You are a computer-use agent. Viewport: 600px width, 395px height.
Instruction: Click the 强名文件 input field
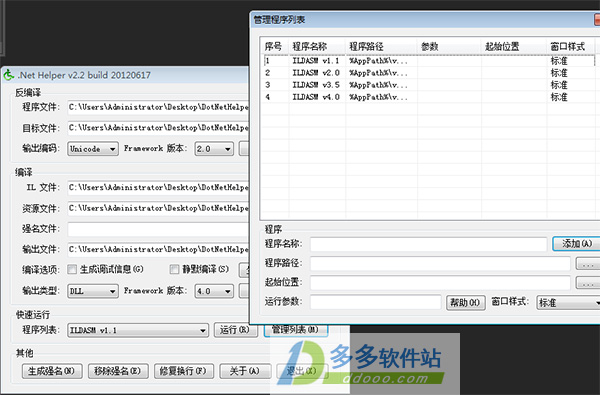click(158, 229)
